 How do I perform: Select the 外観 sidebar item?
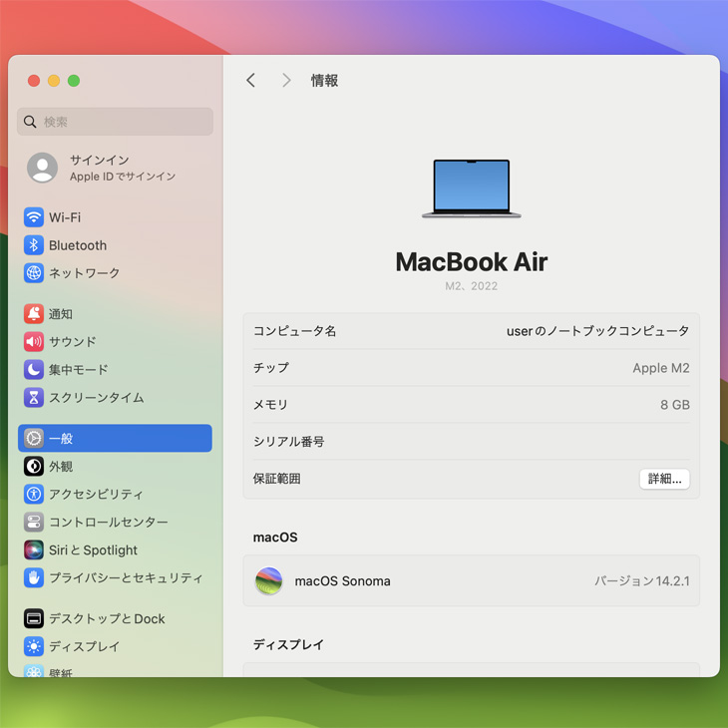(61, 467)
